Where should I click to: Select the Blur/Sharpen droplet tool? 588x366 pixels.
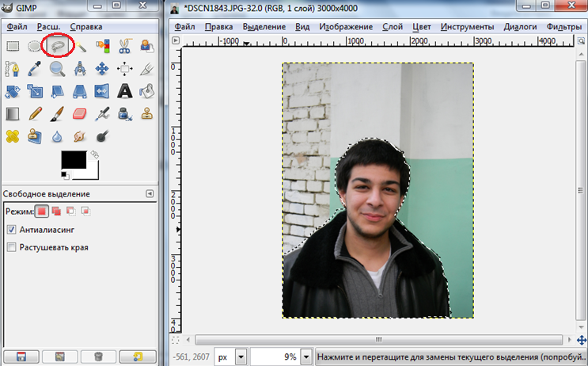point(57,136)
